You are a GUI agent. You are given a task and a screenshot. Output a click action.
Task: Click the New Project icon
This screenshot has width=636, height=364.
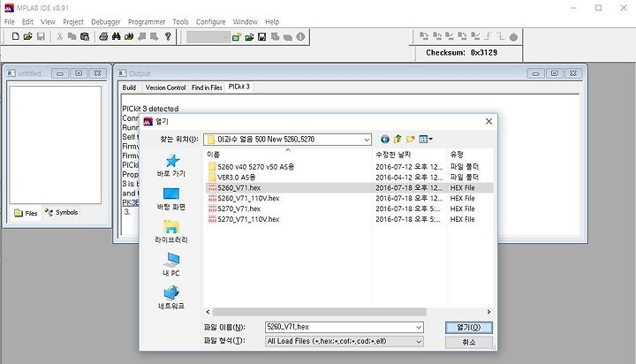[x=237, y=37]
